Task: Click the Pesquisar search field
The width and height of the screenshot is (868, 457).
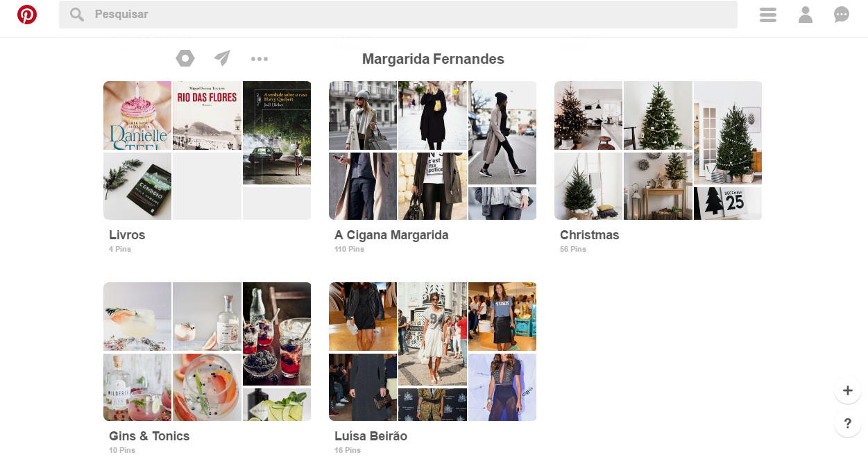Action: point(409,15)
